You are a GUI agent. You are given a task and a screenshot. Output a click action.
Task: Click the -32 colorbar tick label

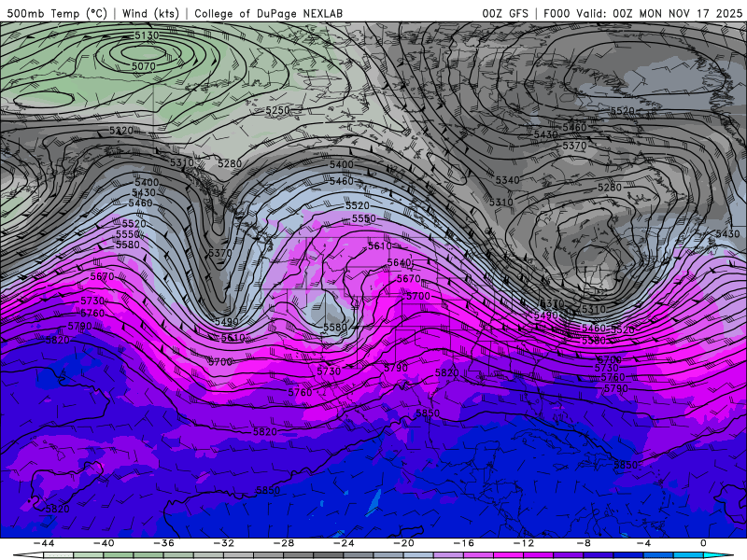click(224, 543)
